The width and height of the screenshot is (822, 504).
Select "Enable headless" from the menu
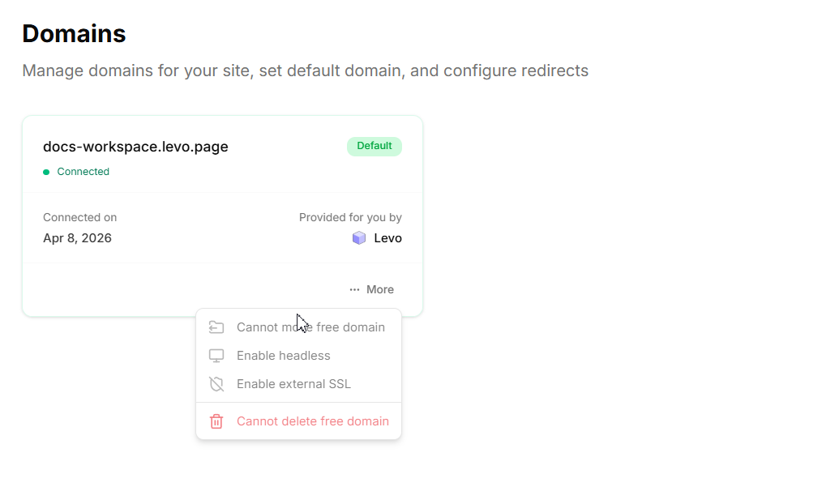pos(284,356)
